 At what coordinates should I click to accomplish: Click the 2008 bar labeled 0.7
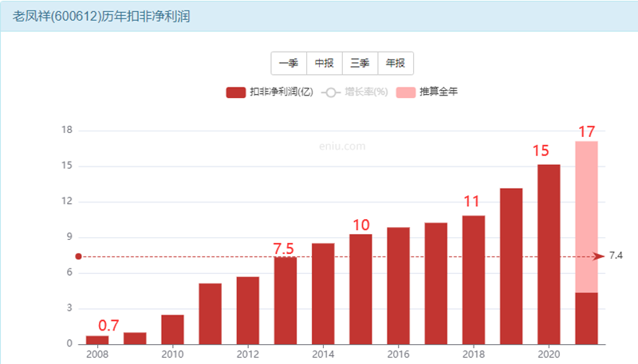97,340
